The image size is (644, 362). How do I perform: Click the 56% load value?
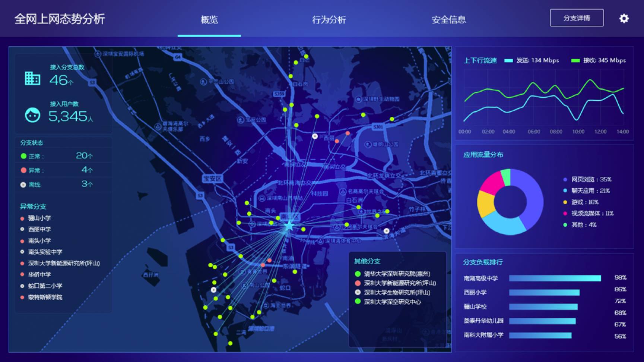(x=620, y=336)
